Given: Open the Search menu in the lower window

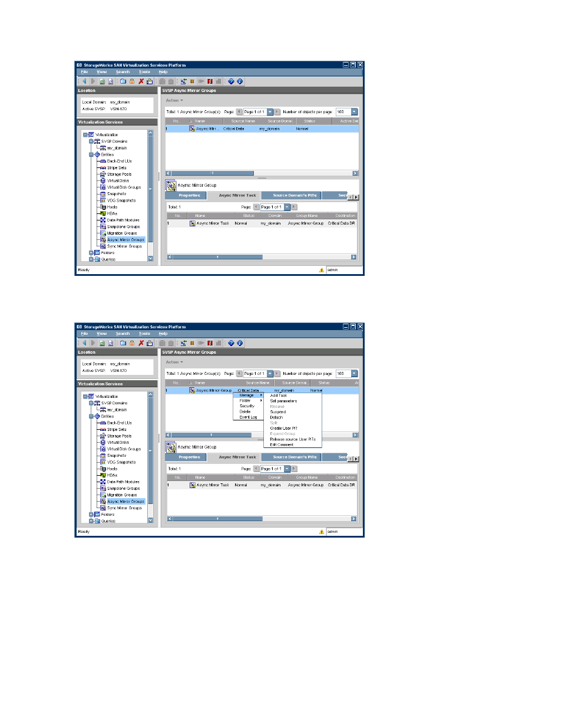Looking at the screenshot, I should (x=123, y=334).
